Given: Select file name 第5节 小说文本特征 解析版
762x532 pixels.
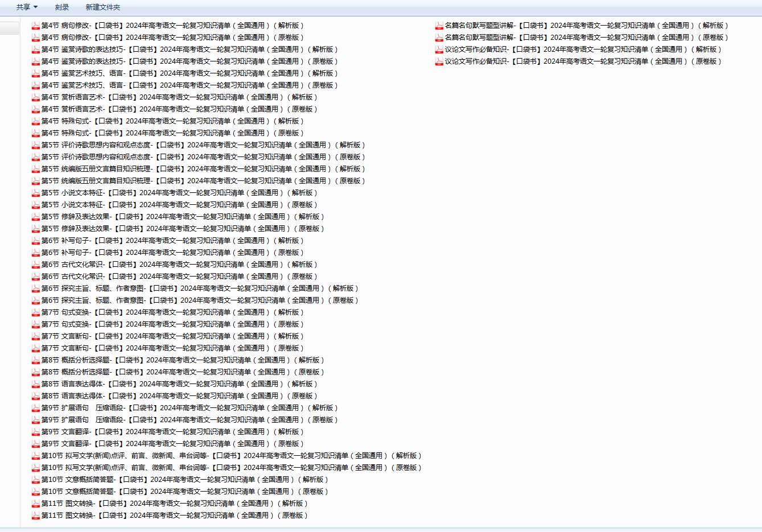Looking at the screenshot, I should point(179,193).
